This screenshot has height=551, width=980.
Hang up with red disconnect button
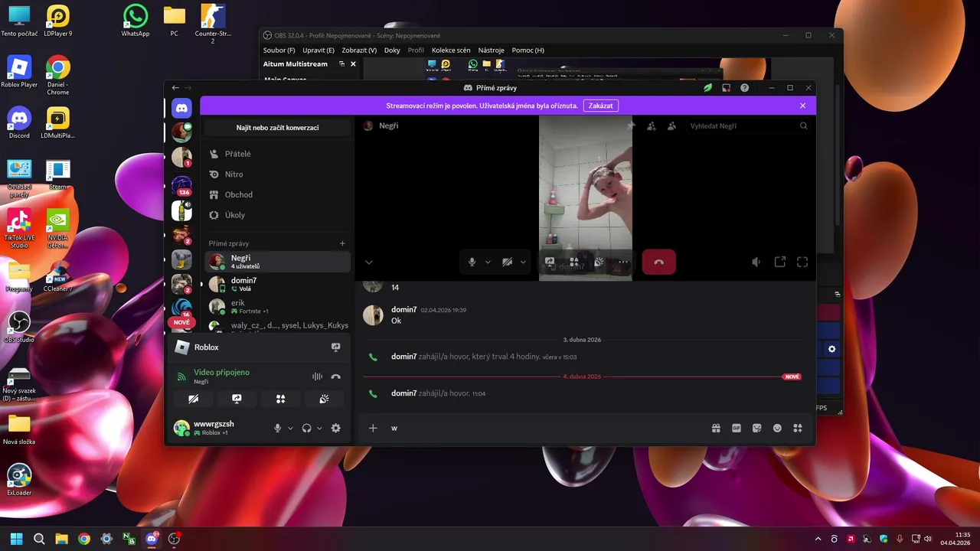pos(658,262)
